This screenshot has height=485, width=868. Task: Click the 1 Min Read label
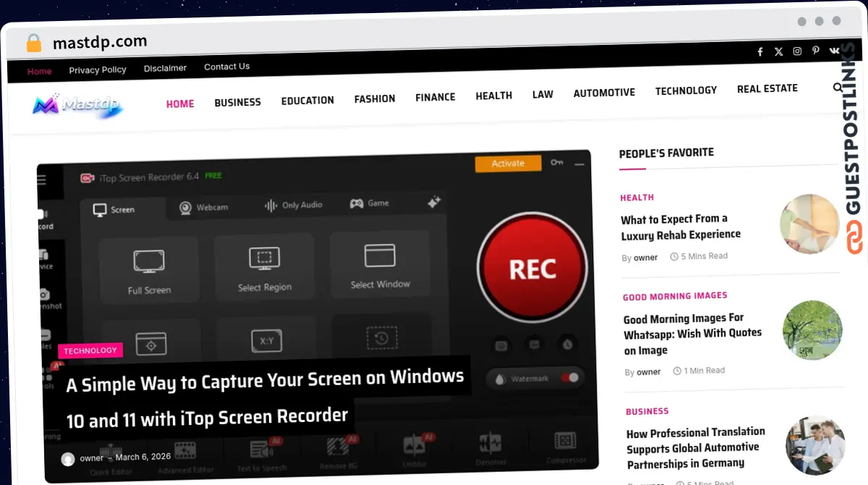pyautogui.click(x=699, y=371)
